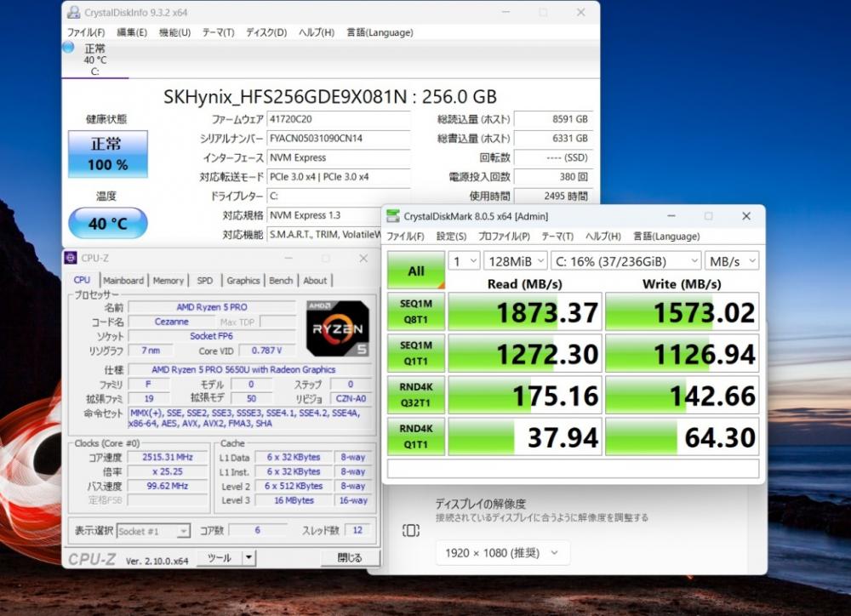The image size is (851, 616).
Task: Click the core speed value 2515.31 MHz
Action: click(x=168, y=457)
